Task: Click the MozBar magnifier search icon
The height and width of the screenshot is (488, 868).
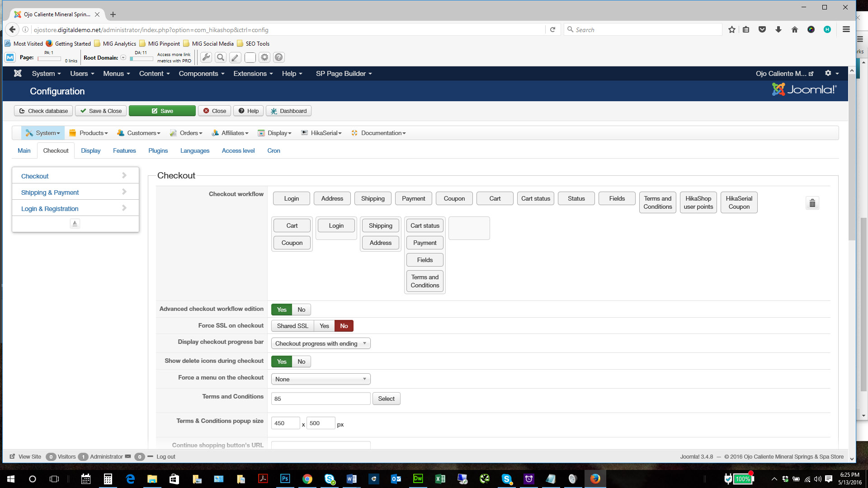Action: coord(221,57)
